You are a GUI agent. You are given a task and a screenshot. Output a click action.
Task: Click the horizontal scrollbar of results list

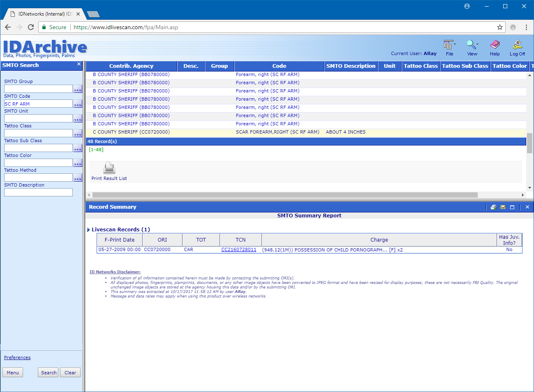coord(284,195)
